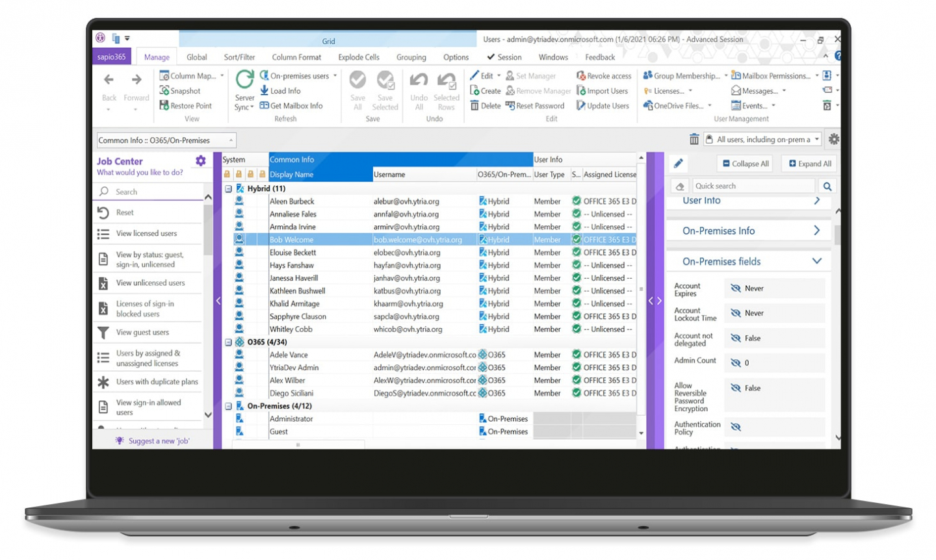Click Load Info in Refresh group
Image resolution: width=936 pixels, height=560 pixels.
280,91
